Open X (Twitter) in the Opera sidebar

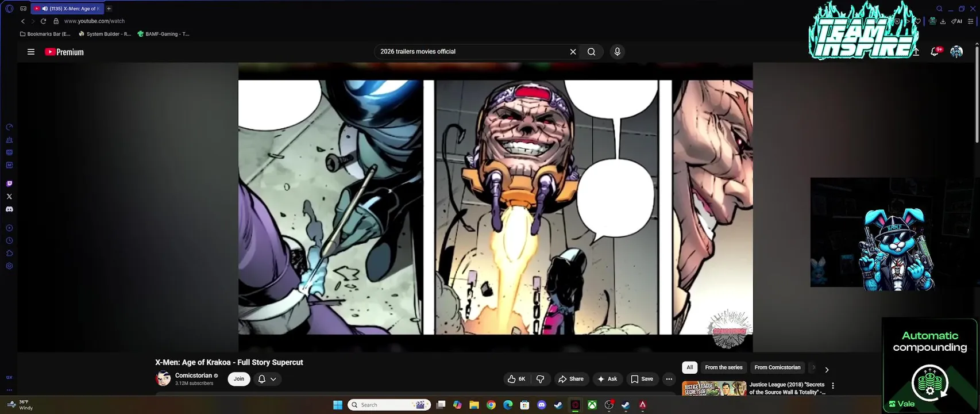[x=9, y=197]
